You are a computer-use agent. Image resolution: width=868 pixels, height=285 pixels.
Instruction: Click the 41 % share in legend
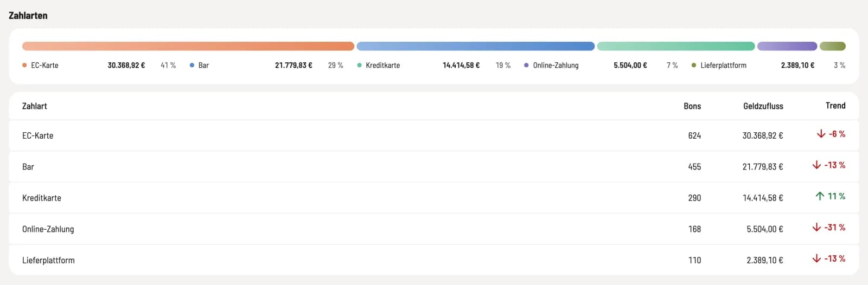(168, 65)
